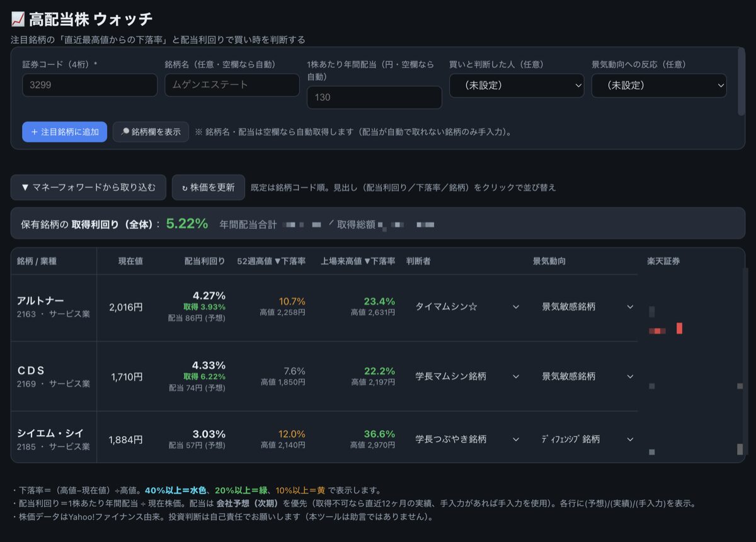Click the red marker in アルトナー 楽天証券 cell
756x542 pixels.
[x=680, y=328]
